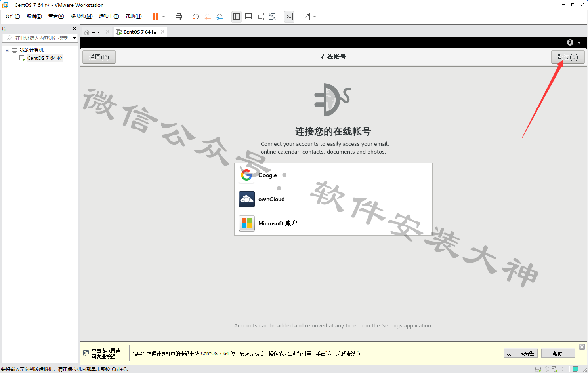Collapse the 我的计算机 tree node
Image resolution: width=588 pixels, height=373 pixels.
[x=7, y=50]
